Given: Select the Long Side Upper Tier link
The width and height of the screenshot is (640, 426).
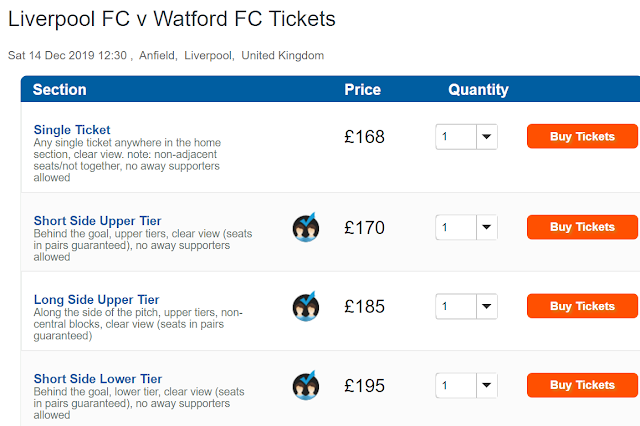Looking at the screenshot, I should (x=96, y=300).
